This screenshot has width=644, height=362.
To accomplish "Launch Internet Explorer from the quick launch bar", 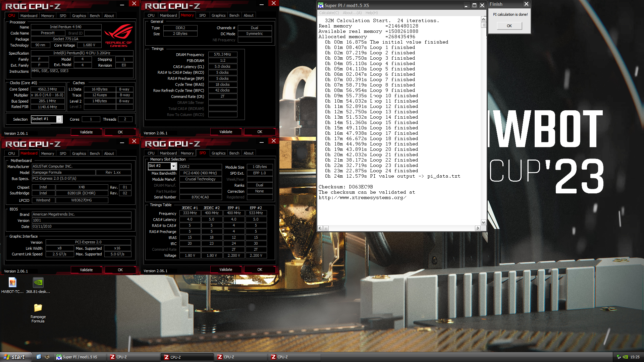I will point(39,357).
